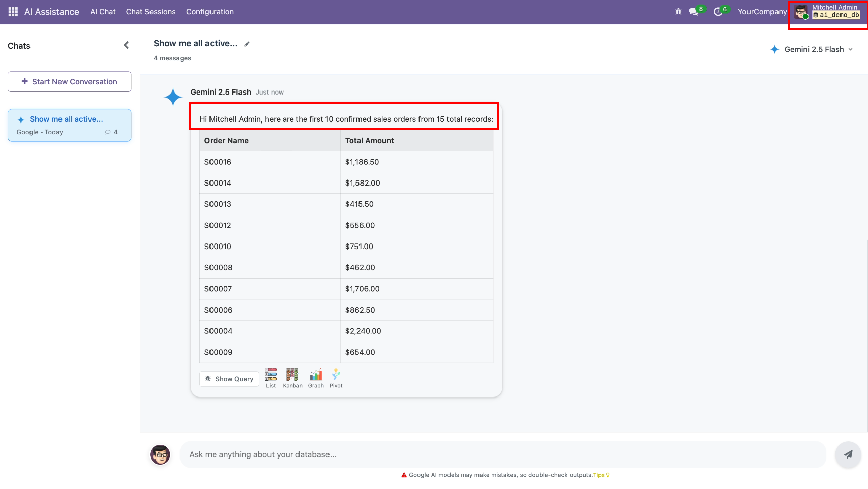This screenshot has height=489, width=868.
Task: Select the 'Show me all active...' chat
Action: coord(70,125)
